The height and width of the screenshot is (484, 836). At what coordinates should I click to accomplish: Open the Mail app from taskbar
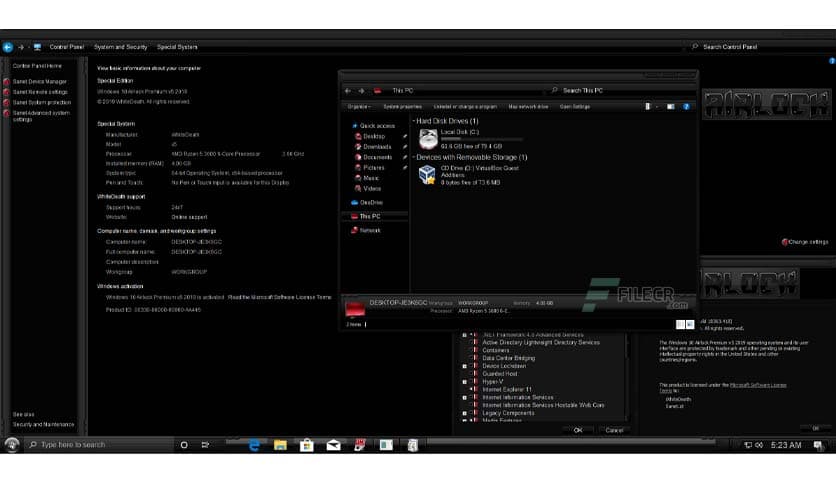coord(333,445)
